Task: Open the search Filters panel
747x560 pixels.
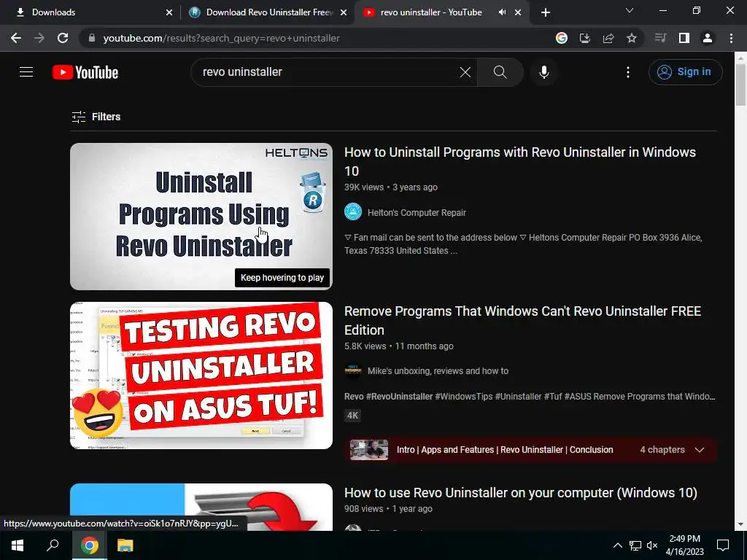Action: [96, 117]
